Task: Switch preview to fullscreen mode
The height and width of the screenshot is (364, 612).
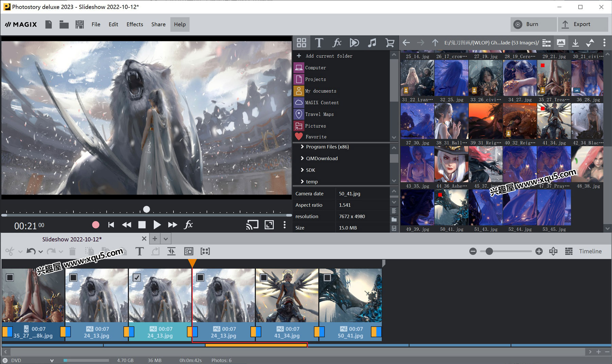Action: (269, 225)
